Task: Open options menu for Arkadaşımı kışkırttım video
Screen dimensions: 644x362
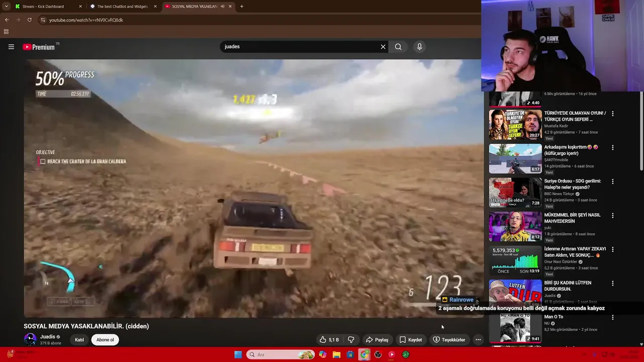Action: coord(612,148)
